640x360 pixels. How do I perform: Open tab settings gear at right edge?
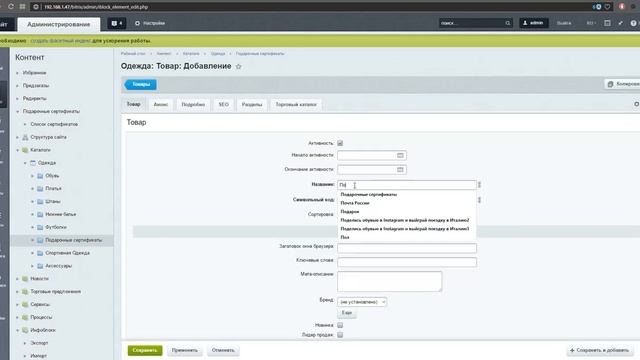point(636,104)
